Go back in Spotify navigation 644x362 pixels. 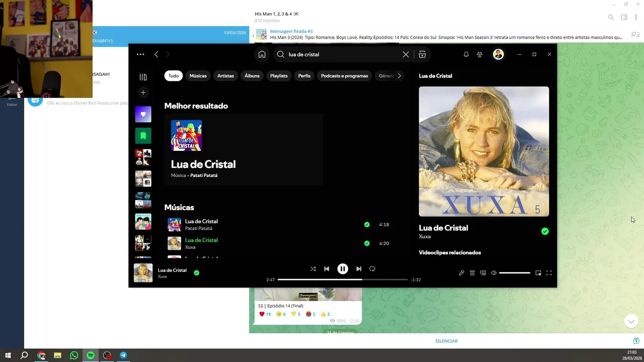tap(156, 54)
